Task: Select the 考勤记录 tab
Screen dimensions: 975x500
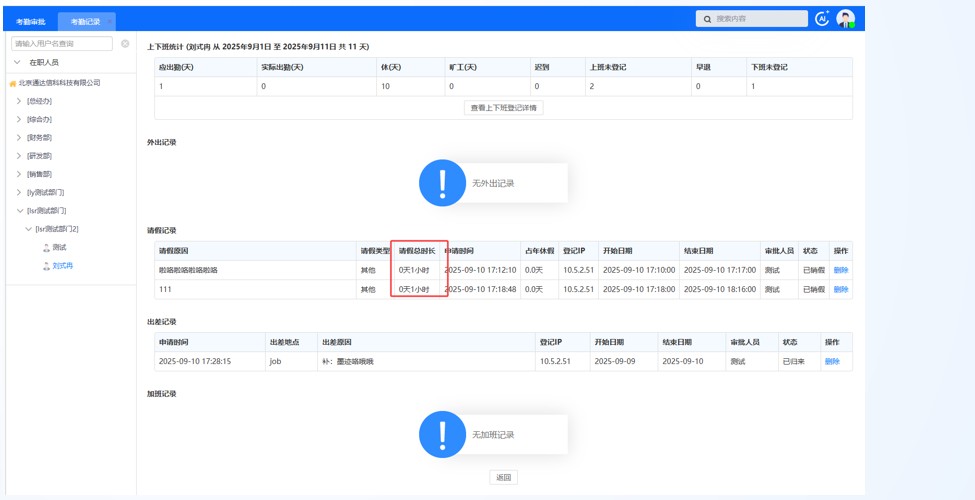Action: click(86, 21)
